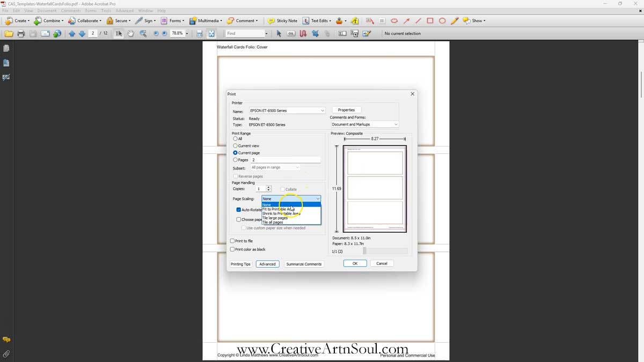
Task: Collapse the Page Scaling dropdown arrow
Action: [x=318, y=199]
